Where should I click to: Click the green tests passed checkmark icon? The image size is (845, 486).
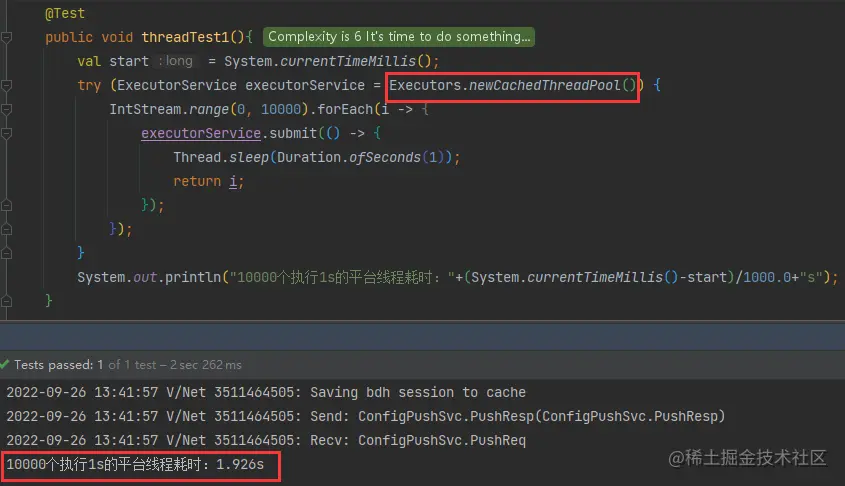(x=5, y=364)
